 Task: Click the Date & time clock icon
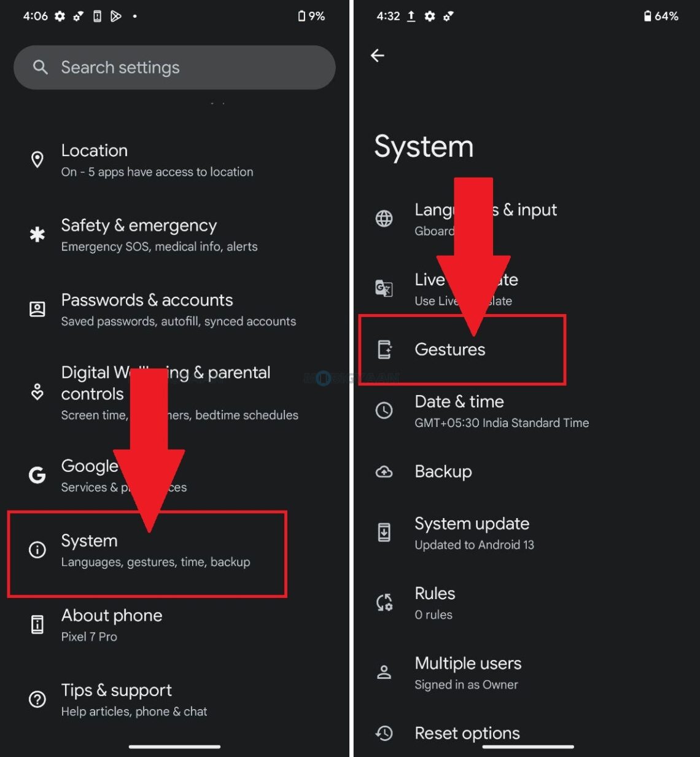tap(384, 410)
